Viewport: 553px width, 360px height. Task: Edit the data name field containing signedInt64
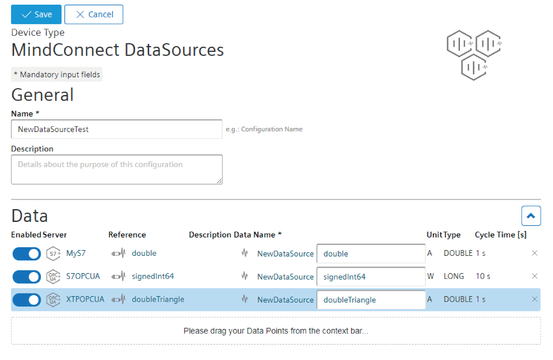(x=371, y=277)
